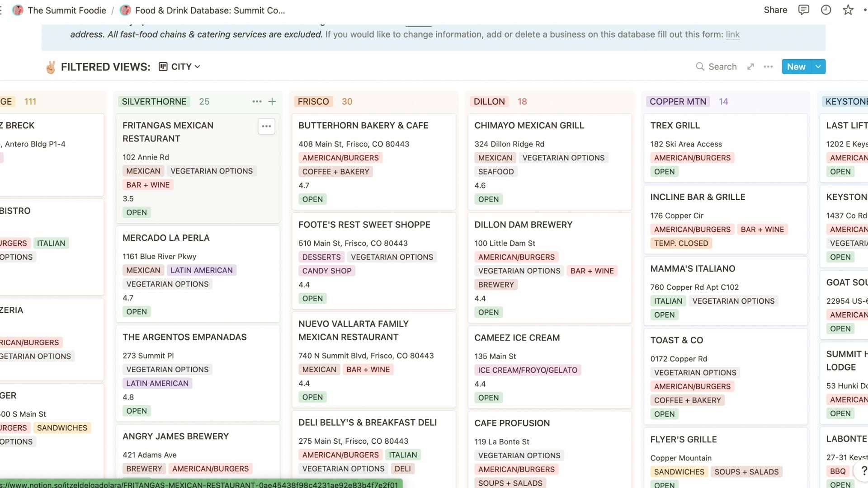
Task: Open THE ARGENTOS EMPANADAS card
Action: (198, 373)
